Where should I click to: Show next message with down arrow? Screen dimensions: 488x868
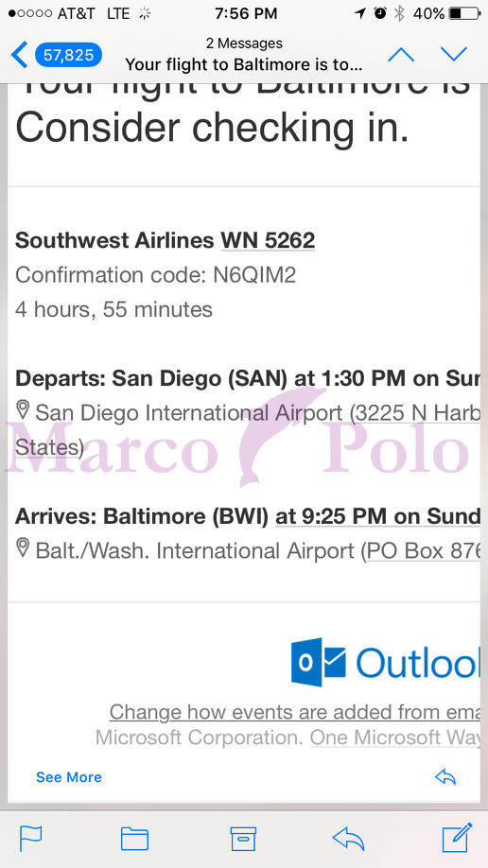(x=454, y=54)
